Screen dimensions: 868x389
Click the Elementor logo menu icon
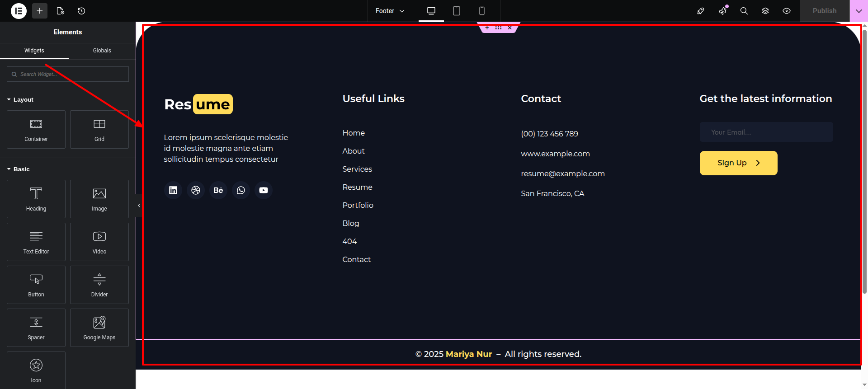coord(19,11)
